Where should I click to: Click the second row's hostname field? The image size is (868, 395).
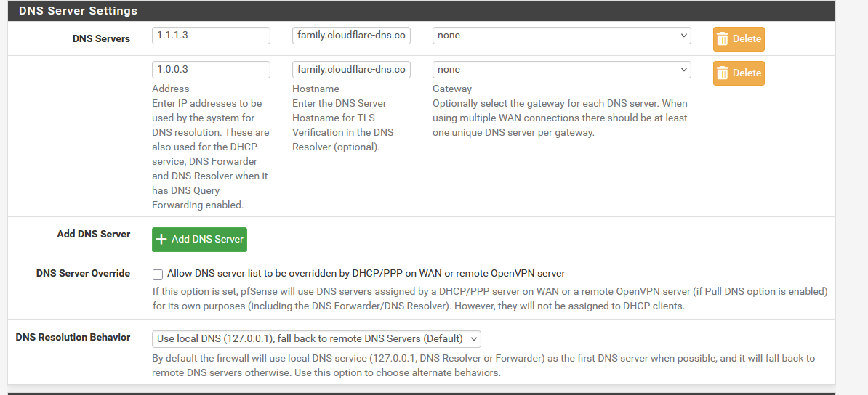click(x=351, y=70)
